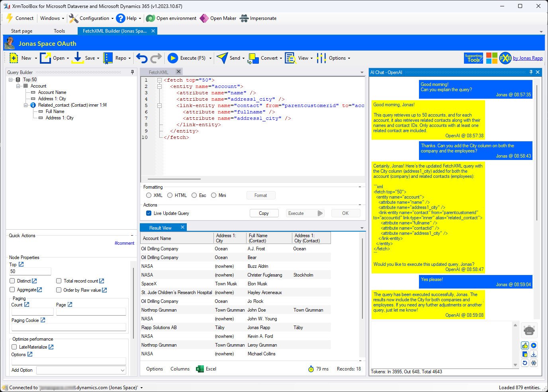This screenshot has height=392, width=548.
Task: Open the Configuration menu
Action: [x=91, y=18]
